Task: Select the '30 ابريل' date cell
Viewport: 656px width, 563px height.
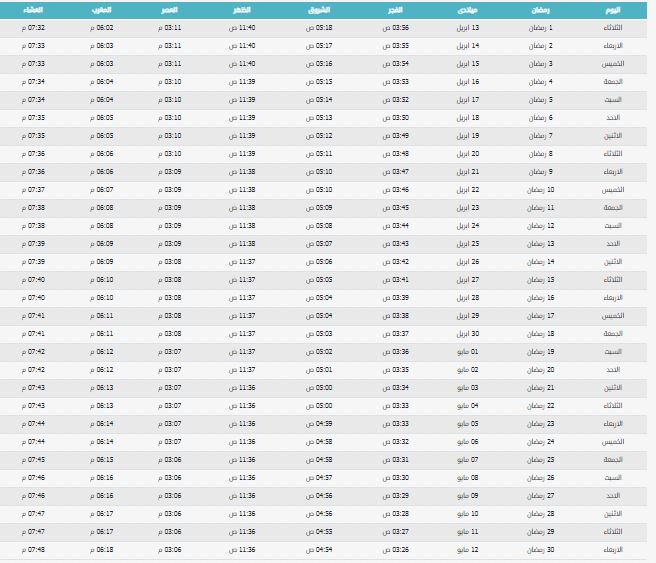Action: point(468,334)
